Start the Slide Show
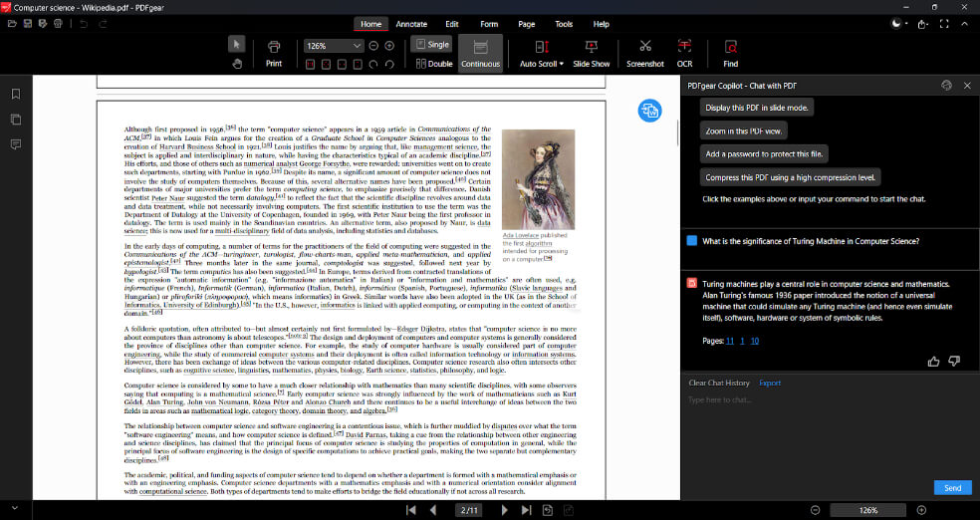Screen dimensions: 980x520 (x=591, y=53)
